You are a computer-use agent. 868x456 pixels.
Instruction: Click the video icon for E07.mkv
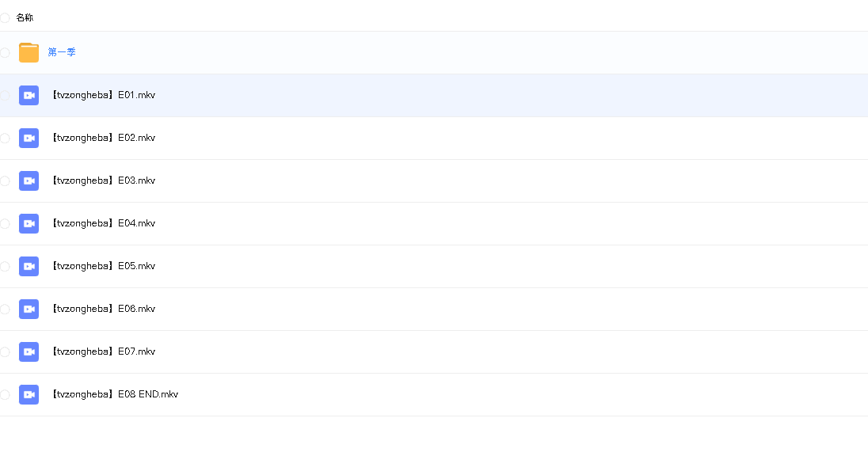(29, 351)
